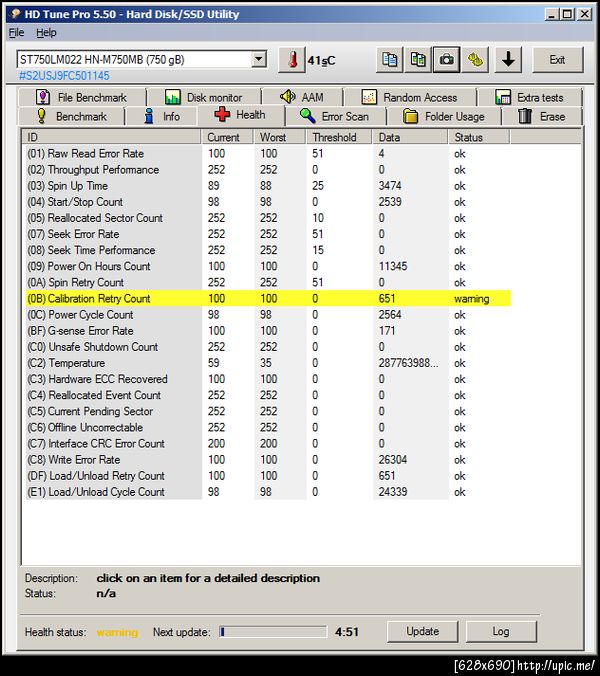Select the (08) Seek Time Performance row
This screenshot has width=600, height=676.
coord(268,250)
